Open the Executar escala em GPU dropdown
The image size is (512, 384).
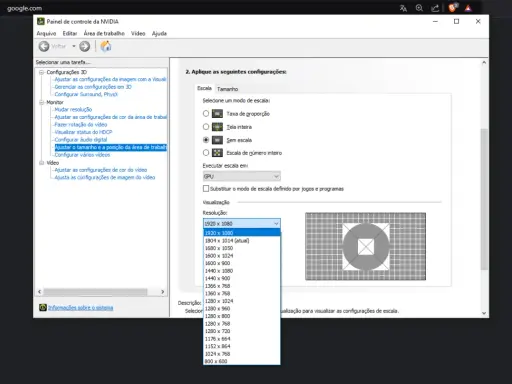tap(242, 176)
